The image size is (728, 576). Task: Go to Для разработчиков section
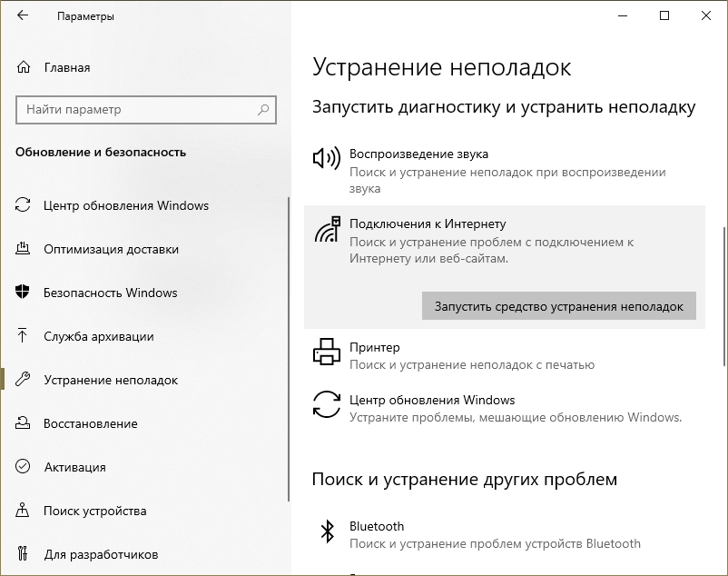pos(101,554)
